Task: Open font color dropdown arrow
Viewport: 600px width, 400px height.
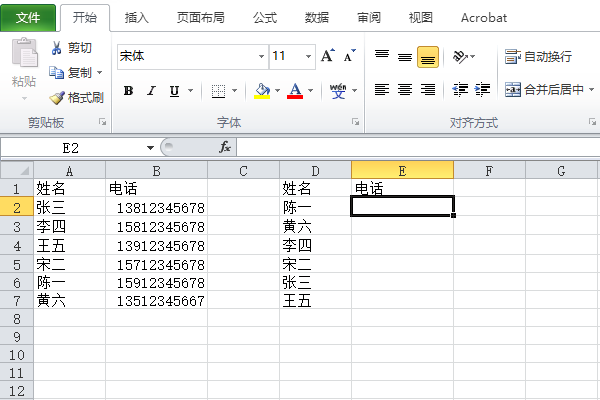Action: (310, 91)
